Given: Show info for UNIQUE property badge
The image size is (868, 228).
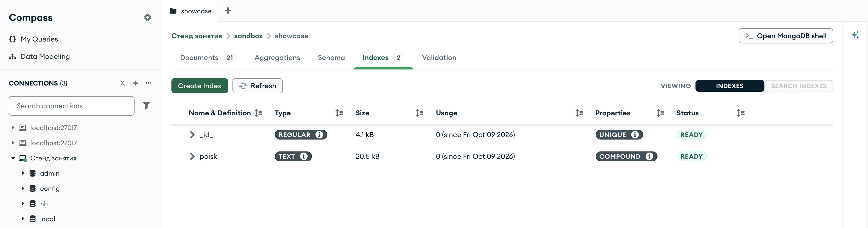Looking at the screenshot, I should pos(635,135).
